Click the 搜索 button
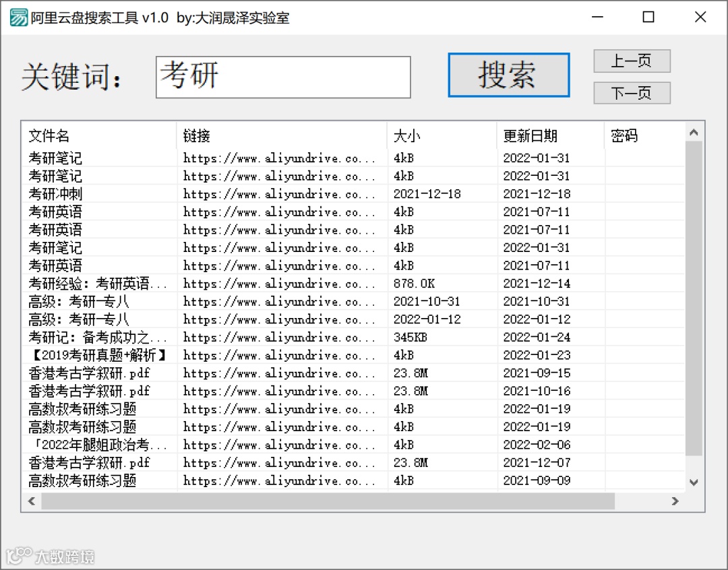The height and width of the screenshot is (570, 728). (x=508, y=75)
